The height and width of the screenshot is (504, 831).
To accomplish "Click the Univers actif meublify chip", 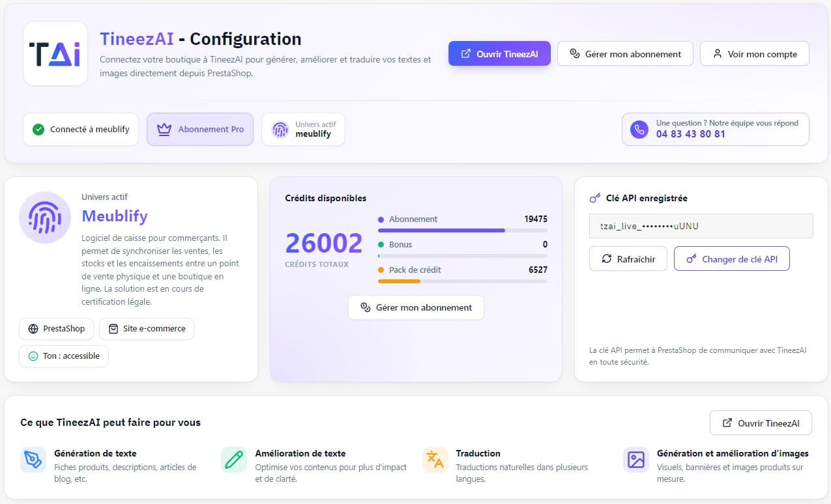I will (x=303, y=129).
